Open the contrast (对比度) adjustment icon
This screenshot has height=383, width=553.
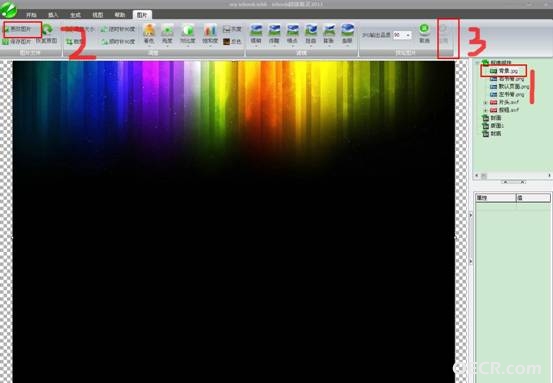(x=188, y=34)
